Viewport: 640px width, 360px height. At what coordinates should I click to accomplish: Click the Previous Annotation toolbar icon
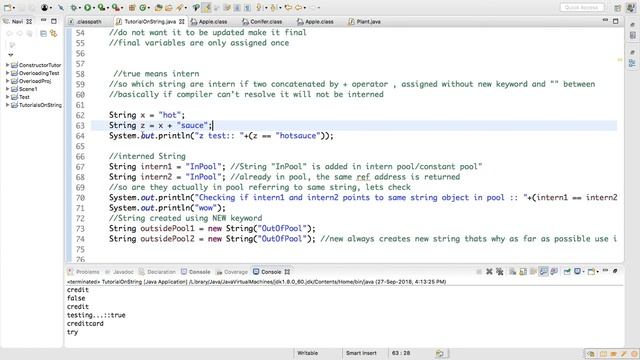pyautogui.click(x=273, y=7)
